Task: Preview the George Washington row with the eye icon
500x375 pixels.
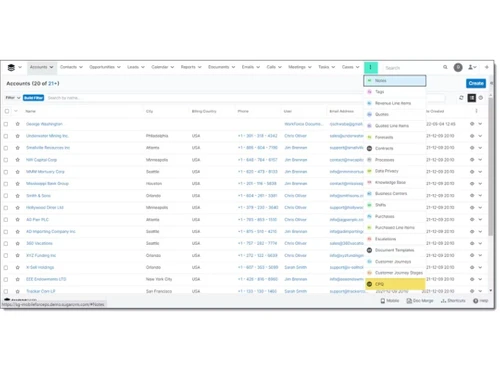Action: click(472, 124)
